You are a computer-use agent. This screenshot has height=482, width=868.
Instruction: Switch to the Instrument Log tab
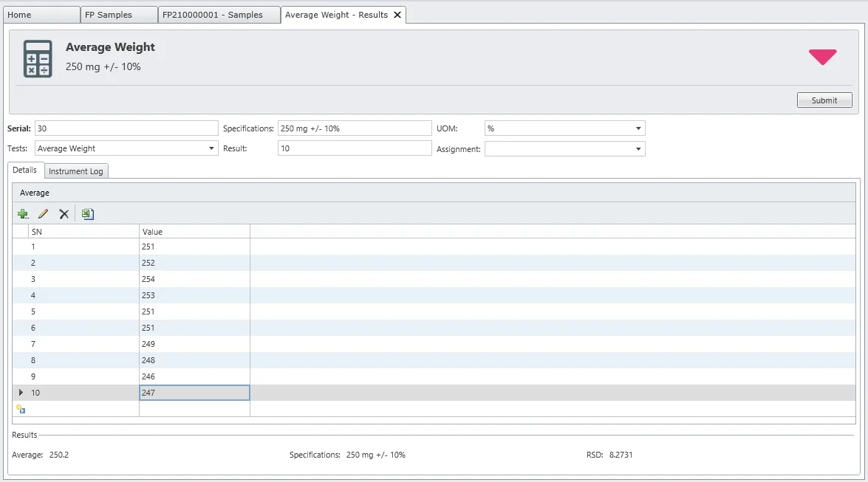pyautogui.click(x=76, y=171)
